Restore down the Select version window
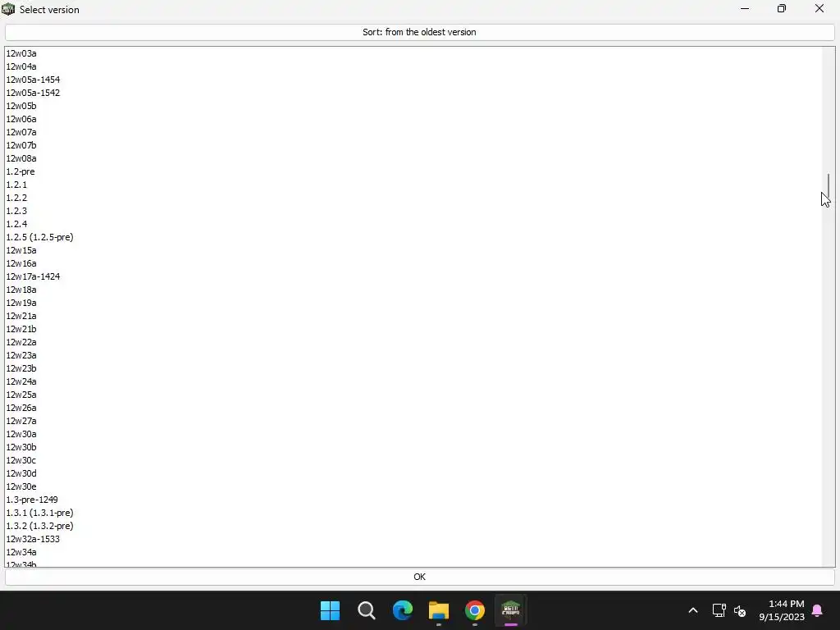The height and width of the screenshot is (630, 840). point(782,8)
